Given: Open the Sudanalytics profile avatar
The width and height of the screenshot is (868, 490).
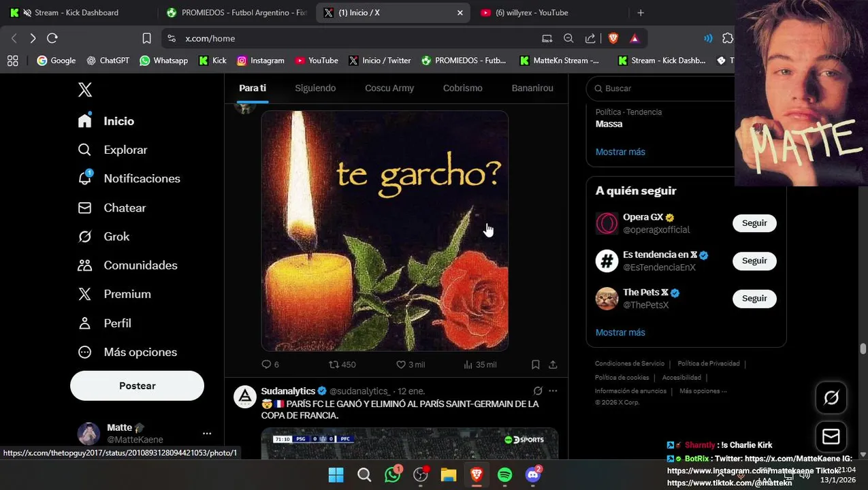Looking at the screenshot, I should pos(245,397).
